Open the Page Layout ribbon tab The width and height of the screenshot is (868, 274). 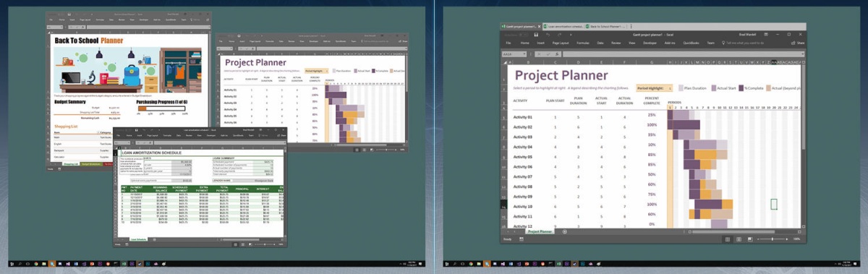tap(561, 43)
